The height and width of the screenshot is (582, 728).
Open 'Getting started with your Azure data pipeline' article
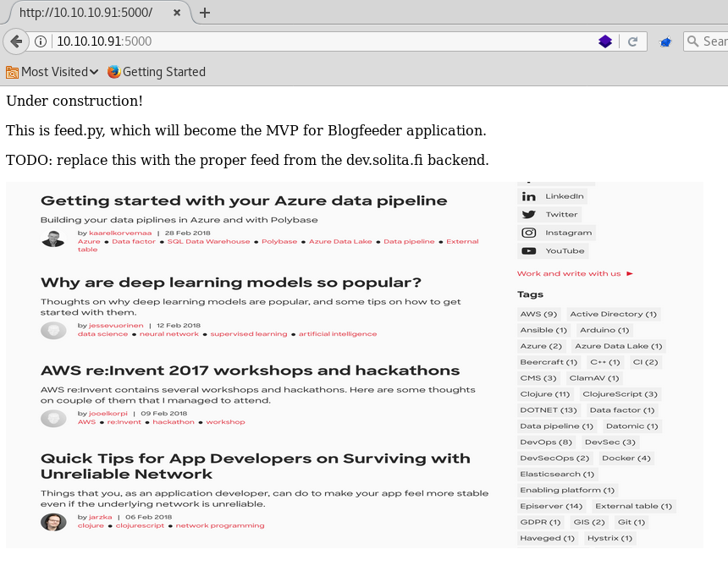(x=244, y=201)
